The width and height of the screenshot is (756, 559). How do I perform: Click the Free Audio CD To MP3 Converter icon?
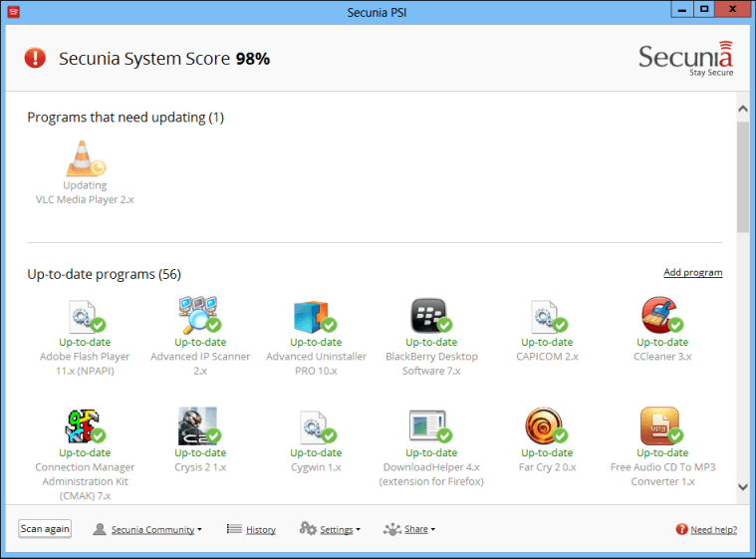coord(661,425)
